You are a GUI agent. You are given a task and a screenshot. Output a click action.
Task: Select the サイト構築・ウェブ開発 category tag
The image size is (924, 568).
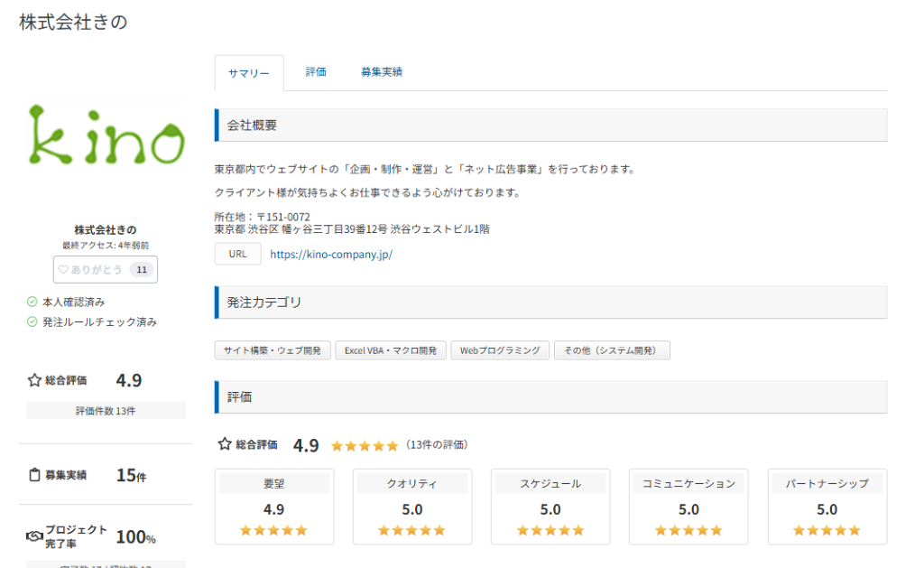273,350
